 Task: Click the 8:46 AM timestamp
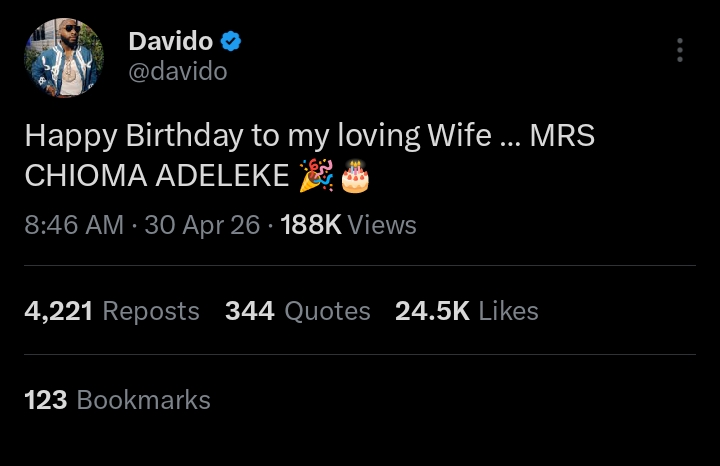click(x=73, y=225)
